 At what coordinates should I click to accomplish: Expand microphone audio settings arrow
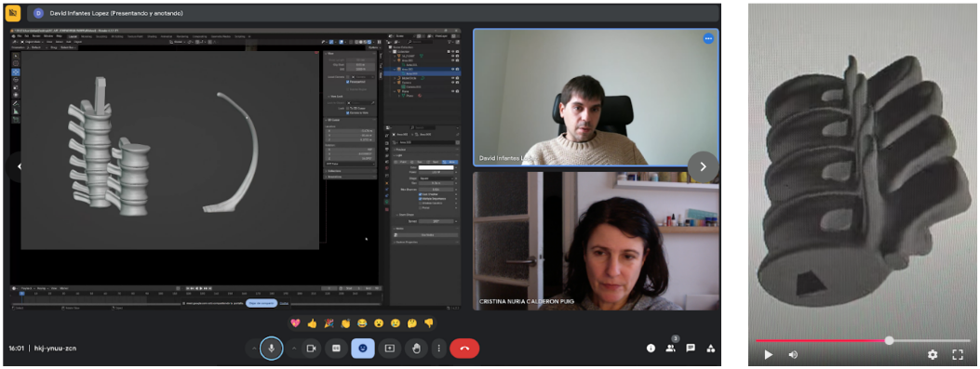pyautogui.click(x=253, y=348)
